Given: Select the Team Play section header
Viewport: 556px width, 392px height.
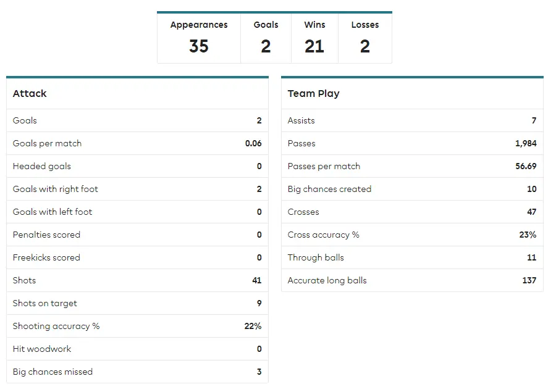Looking at the screenshot, I should pyautogui.click(x=313, y=94).
